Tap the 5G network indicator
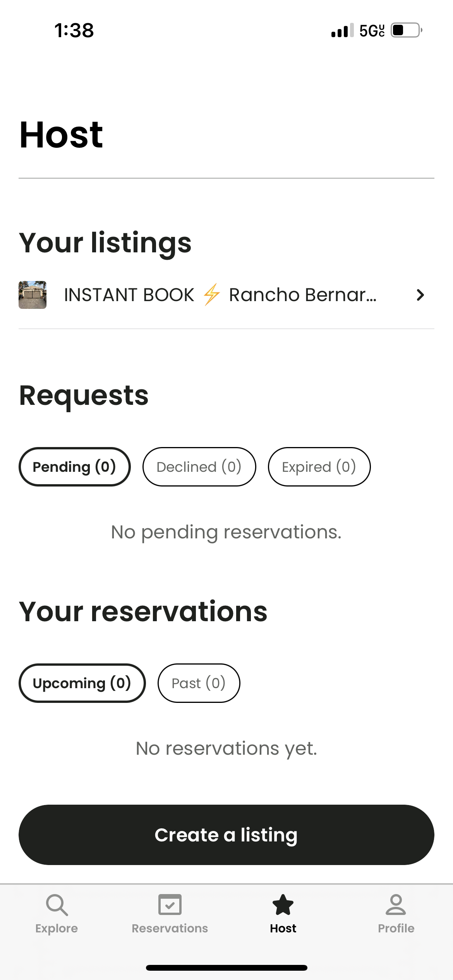This screenshot has height=980, width=453. coord(372,31)
